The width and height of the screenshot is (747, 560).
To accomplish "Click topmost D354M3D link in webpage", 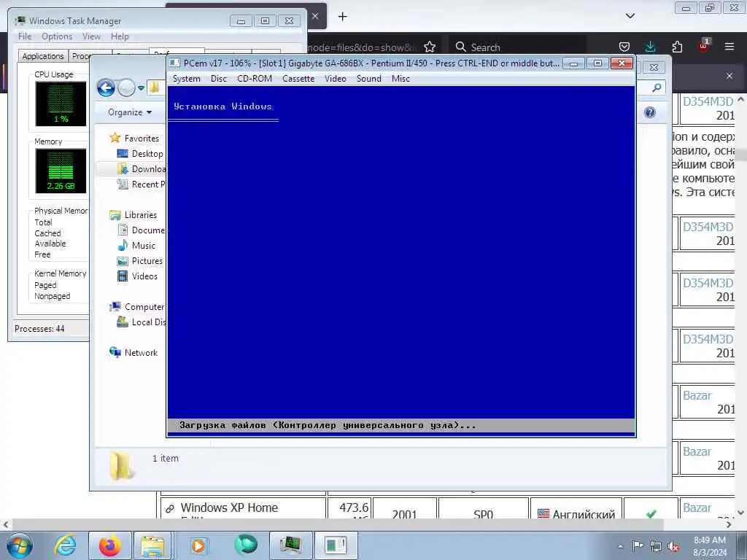I will coord(708,101).
